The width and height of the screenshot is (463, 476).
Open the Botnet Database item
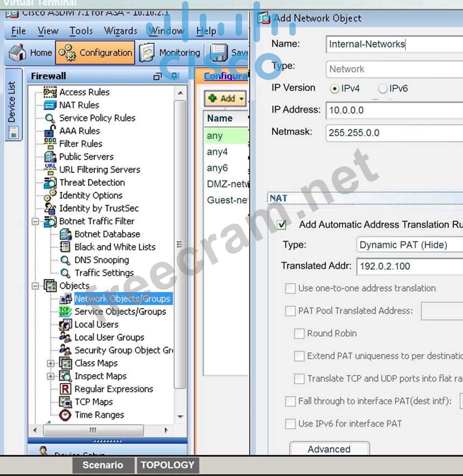tap(107, 234)
